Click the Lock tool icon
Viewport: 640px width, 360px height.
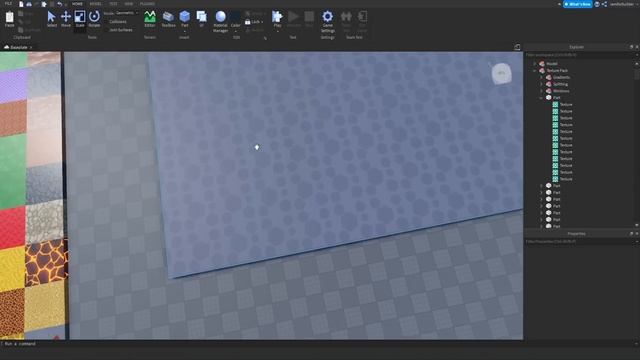pos(248,22)
